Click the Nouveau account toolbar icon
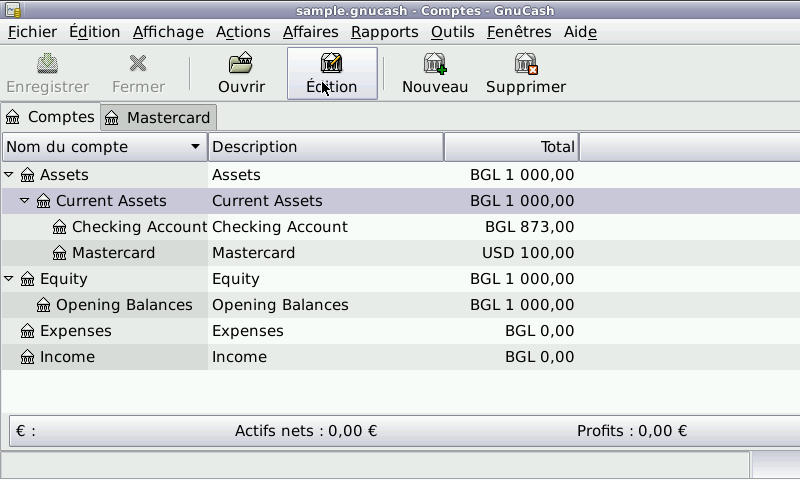Image resolution: width=800 pixels, height=480 pixels. tap(435, 65)
